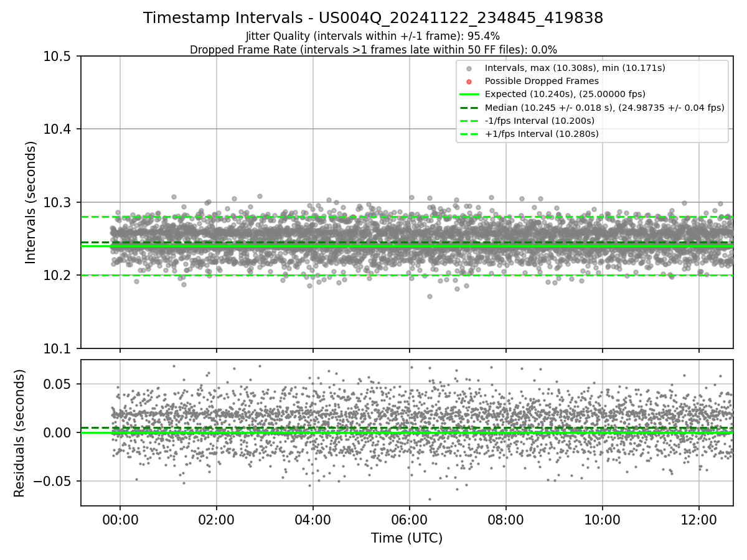Click legend entry "+1/fps Interval (10.280s)"

pos(542,134)
